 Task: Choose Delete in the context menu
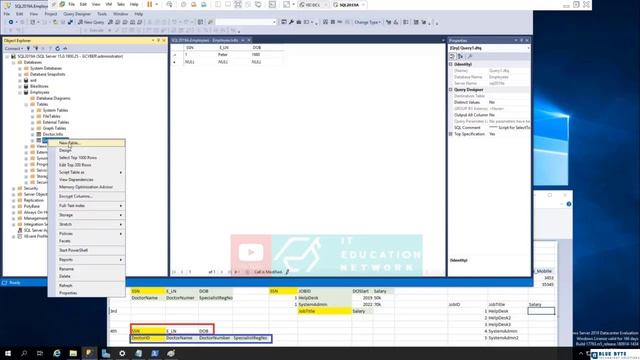(87, 276)
